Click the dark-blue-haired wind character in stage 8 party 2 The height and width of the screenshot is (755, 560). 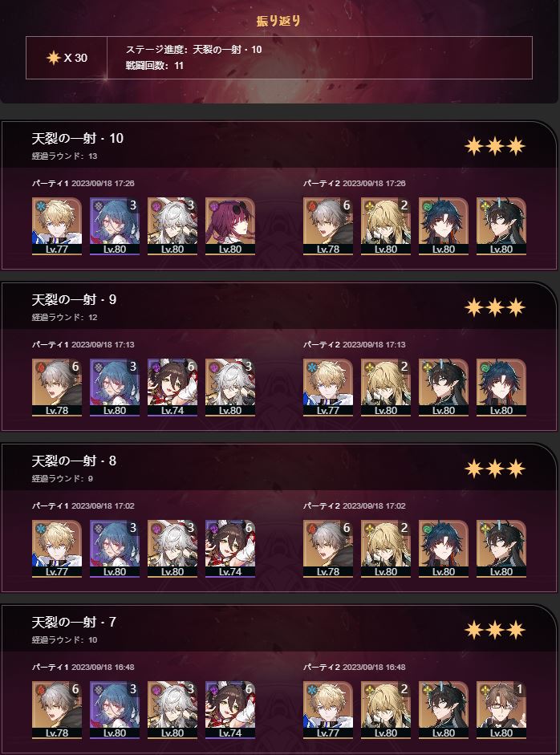coord(443,549)
